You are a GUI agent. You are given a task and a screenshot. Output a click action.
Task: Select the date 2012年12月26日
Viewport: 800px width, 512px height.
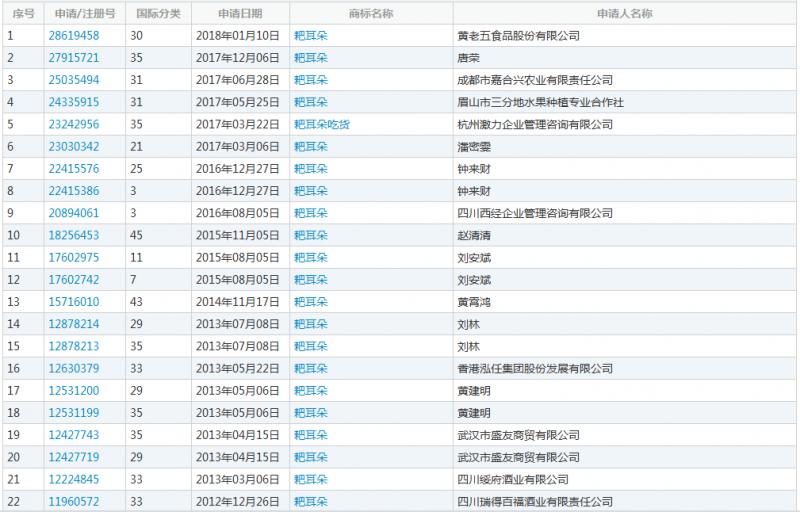238,501
